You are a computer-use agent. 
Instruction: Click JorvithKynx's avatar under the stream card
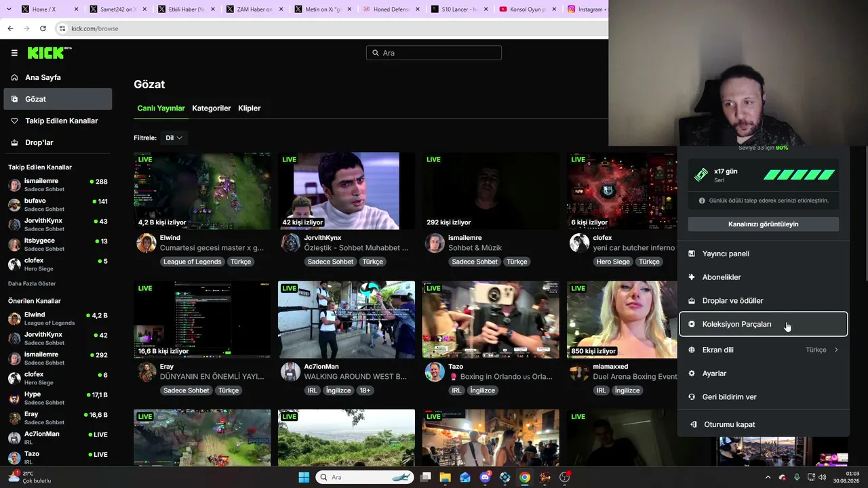[291, 243]
